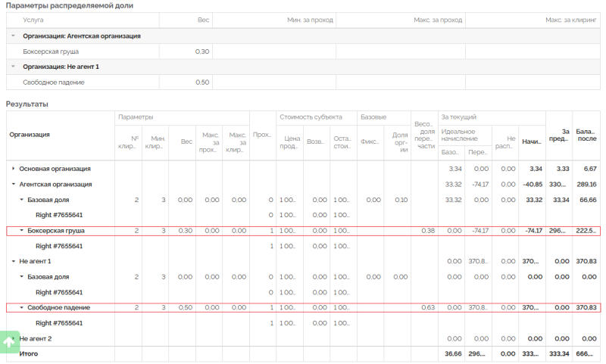Click the 'Услуга' column header
Image resolution: width=606 pixels, height=364 pixels.
[33, 20]
